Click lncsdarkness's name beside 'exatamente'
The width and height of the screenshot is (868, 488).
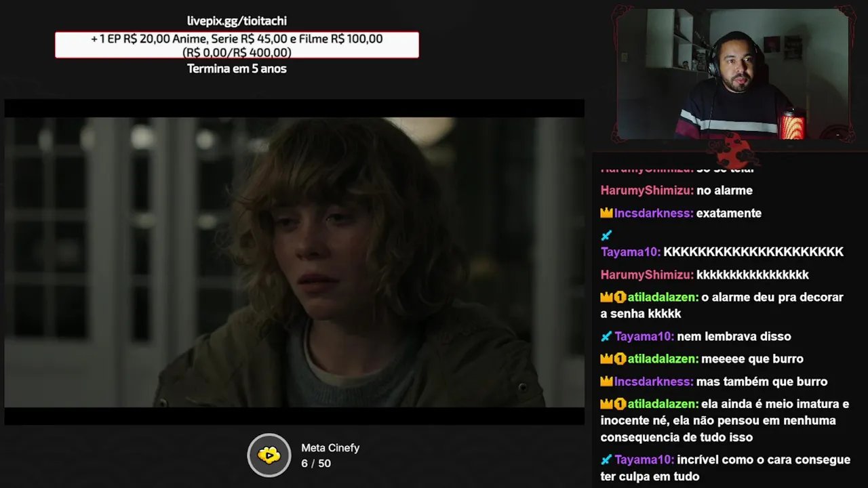coord(654,213)
